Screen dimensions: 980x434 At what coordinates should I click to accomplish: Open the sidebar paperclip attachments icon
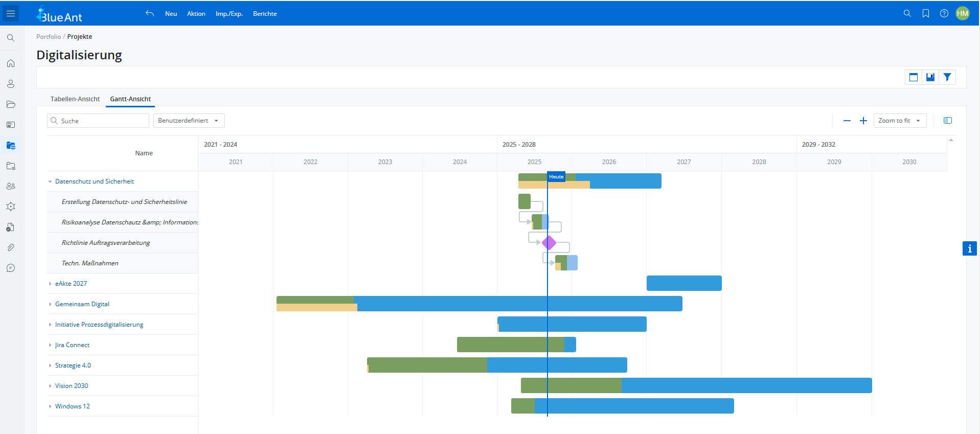11,247
